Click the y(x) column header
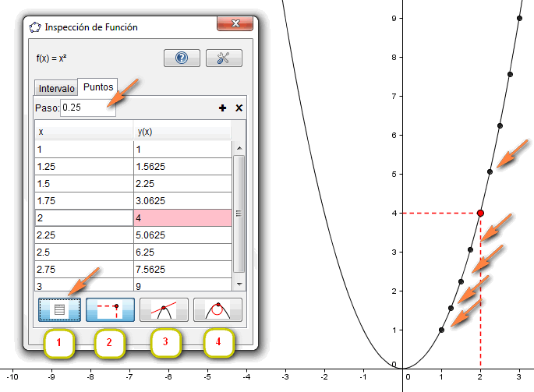Screen dimensions: 534x392 click(x=182, y=132)
